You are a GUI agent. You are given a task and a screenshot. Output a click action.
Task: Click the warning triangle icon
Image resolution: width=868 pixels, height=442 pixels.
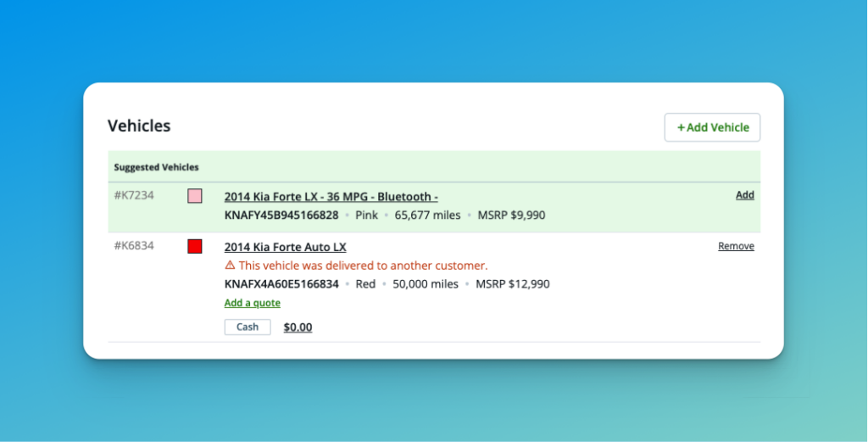[230, 266]
